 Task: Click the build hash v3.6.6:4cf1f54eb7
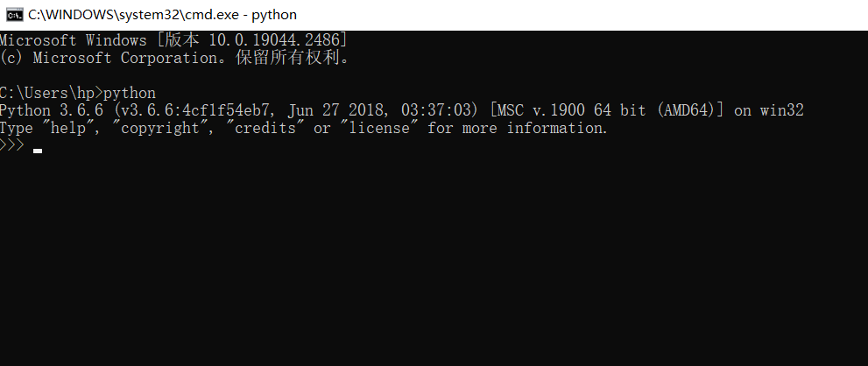click(195, 110)
